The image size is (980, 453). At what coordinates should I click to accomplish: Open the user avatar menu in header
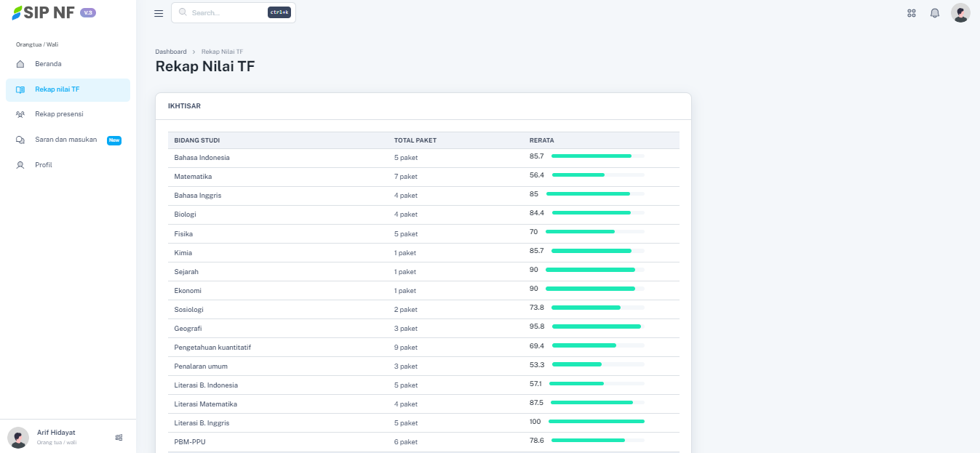[x=960, y=13]
